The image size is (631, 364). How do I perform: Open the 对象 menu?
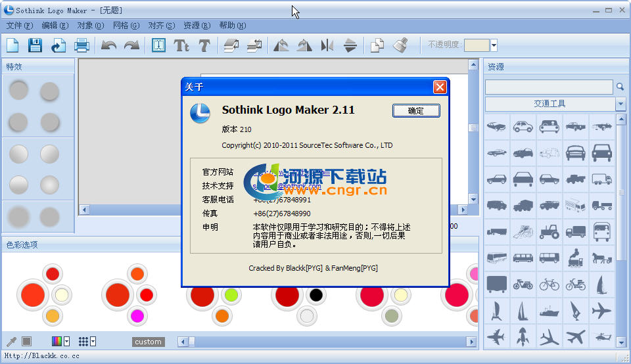click(x=91, y=26)
